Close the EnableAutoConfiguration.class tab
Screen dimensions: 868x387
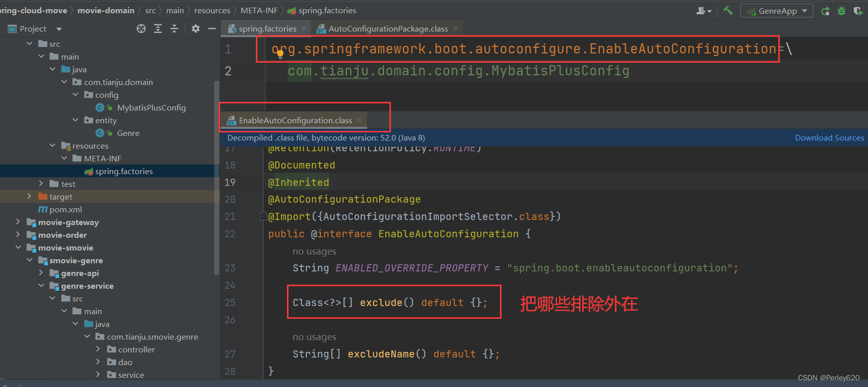pos(359,120)
